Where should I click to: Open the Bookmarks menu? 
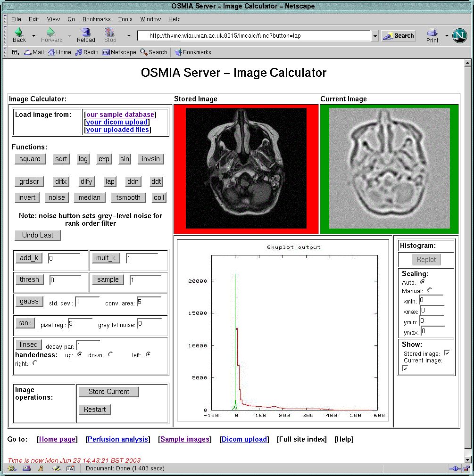pos(96,19)
